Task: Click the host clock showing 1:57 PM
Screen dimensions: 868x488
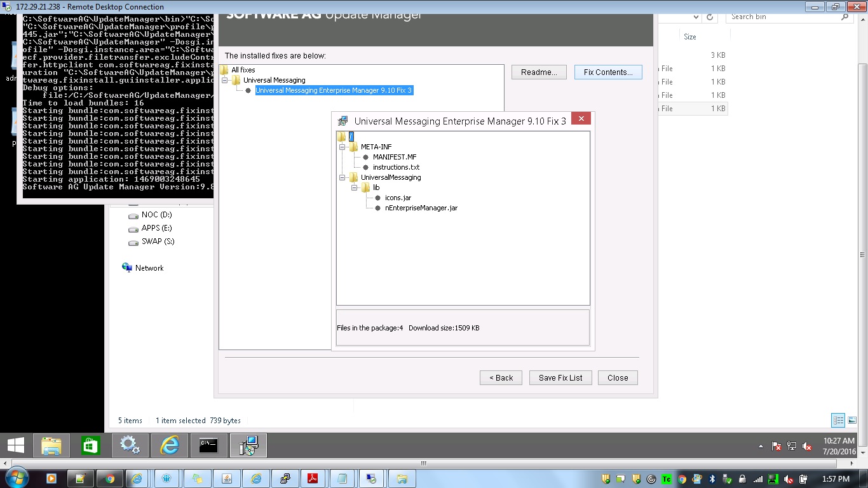Action: click(x=835, y=479)
